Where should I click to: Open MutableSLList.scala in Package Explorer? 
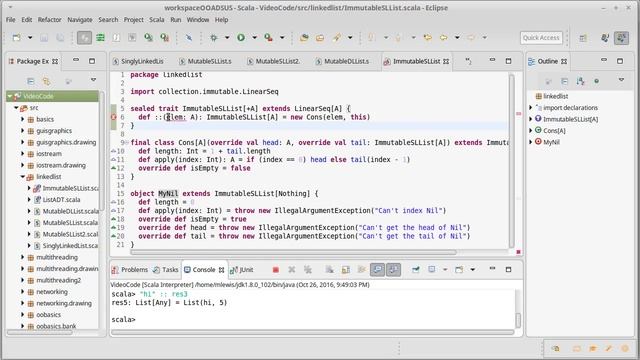tap(70, 222)
